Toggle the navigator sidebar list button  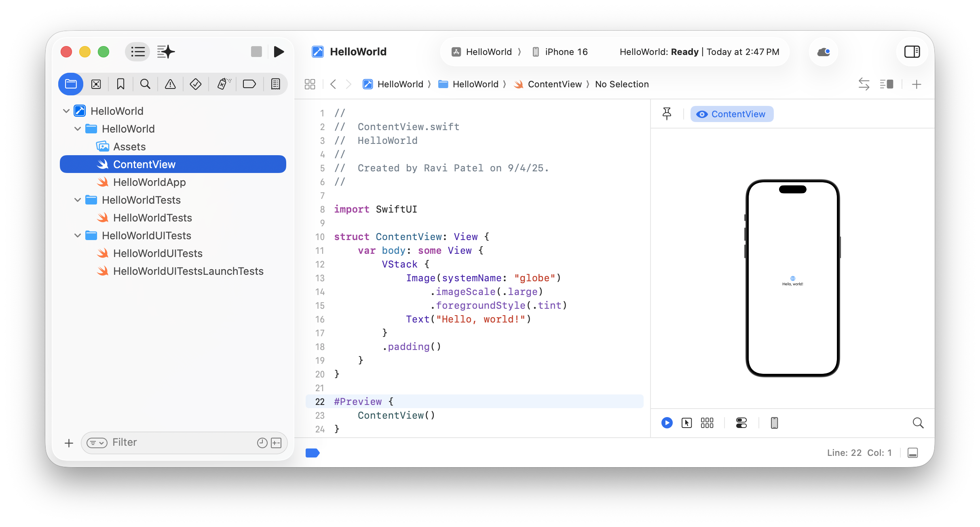[137, 52]
